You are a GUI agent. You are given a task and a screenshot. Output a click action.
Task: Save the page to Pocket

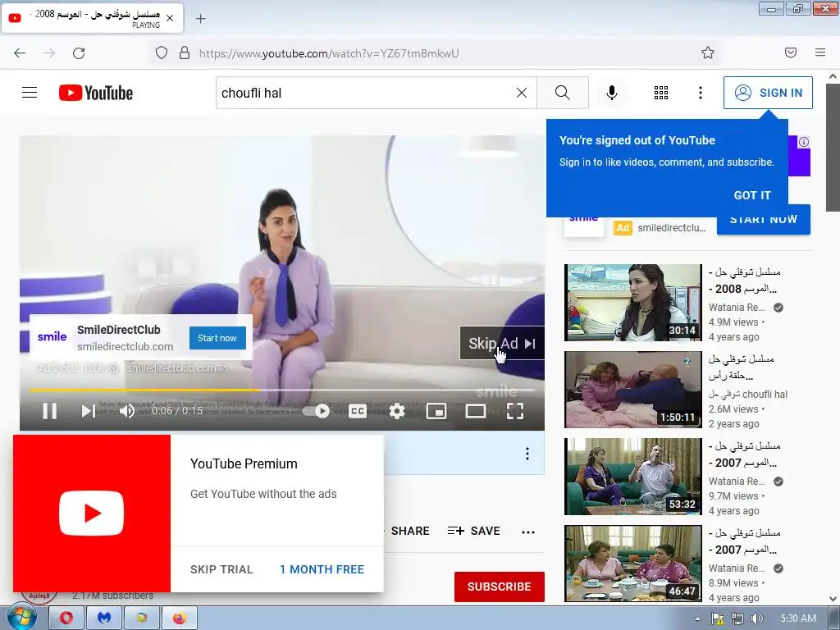(x=790, y=52)
